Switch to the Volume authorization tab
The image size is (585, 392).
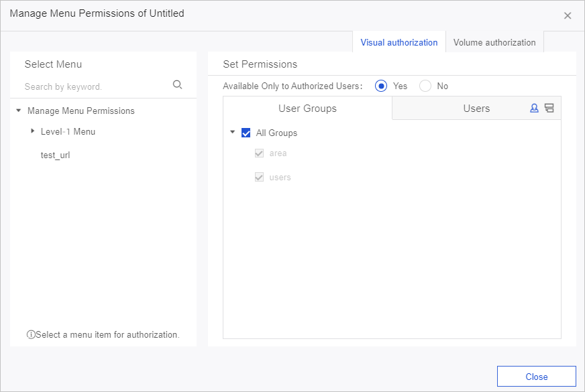coord(494,42)
